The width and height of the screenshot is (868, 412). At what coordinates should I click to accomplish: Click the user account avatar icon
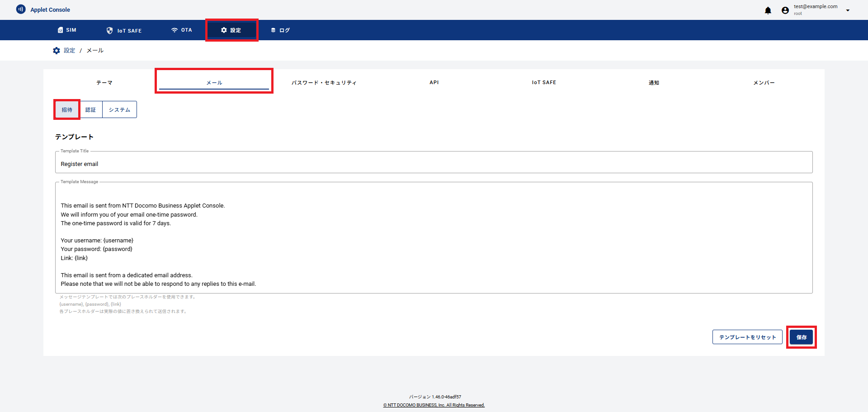point(785,10)
